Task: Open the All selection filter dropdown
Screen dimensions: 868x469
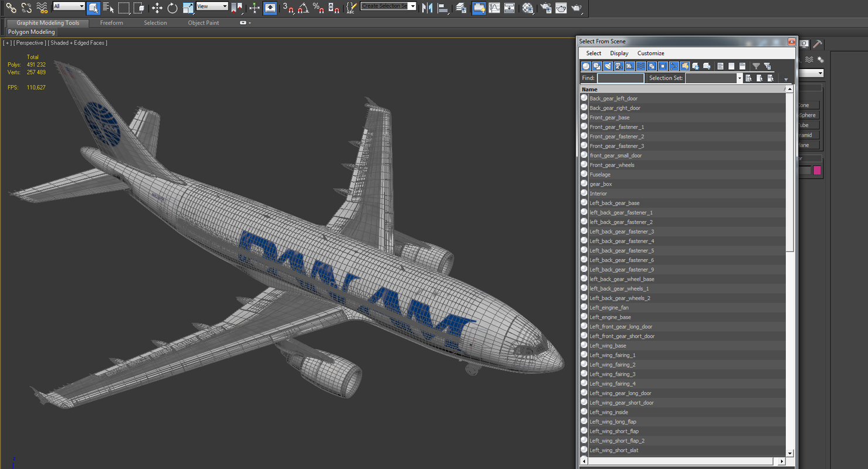Action: pyautogui.click(x=69, y=6)
